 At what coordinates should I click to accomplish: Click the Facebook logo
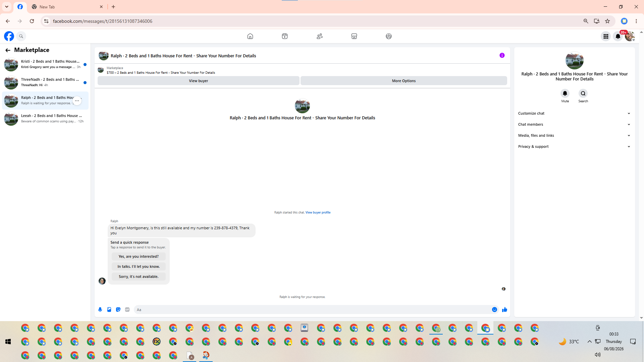pyautogui.click(x=9, y=36)
